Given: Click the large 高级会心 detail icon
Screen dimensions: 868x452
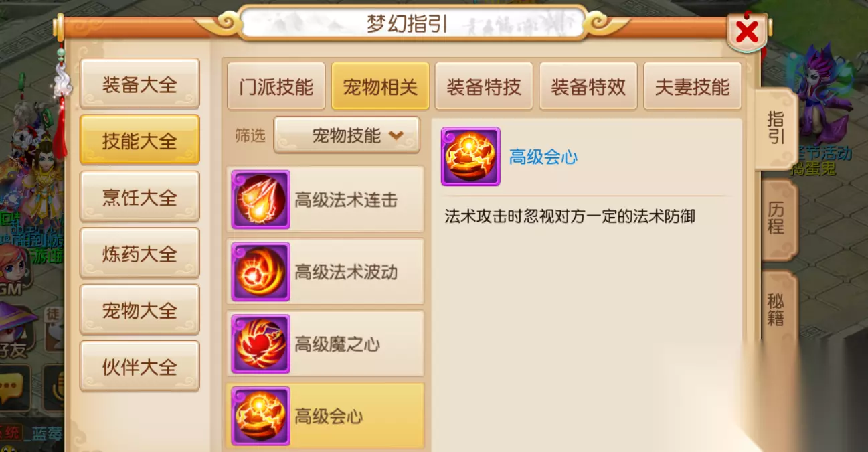Looking at the screenshot, I should click(x=470, y=157).
